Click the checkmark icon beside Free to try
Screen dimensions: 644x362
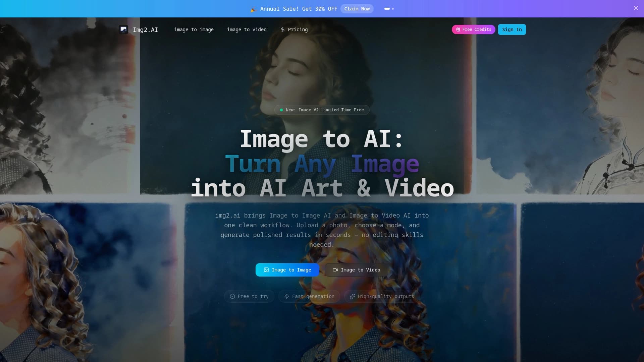click(232, 296)
